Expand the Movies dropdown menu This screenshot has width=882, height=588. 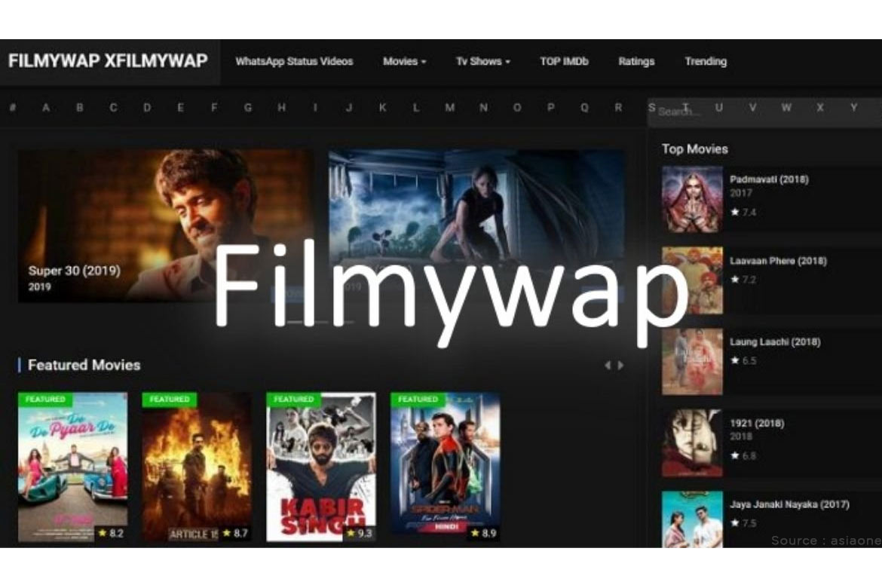(404, 61)
